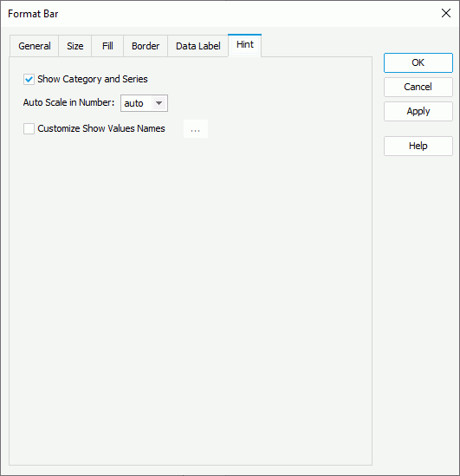Viewport: 460px width, 476px height.
Task: Switch to the General tab
Action: (35, 46)
